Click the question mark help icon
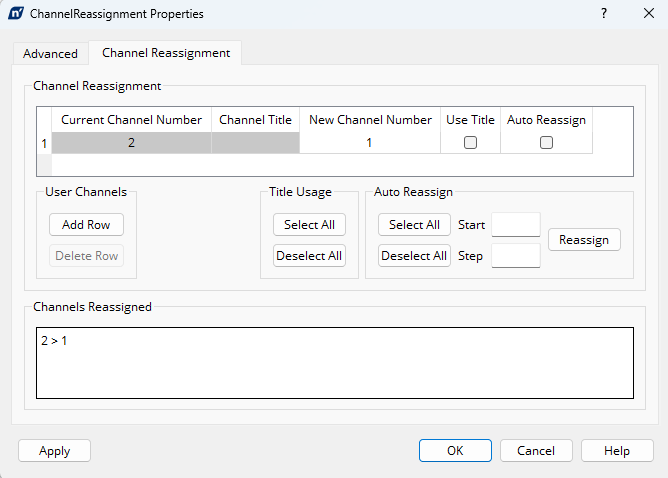Viewport: 668px width, 478px height. (x=603, y=15)
